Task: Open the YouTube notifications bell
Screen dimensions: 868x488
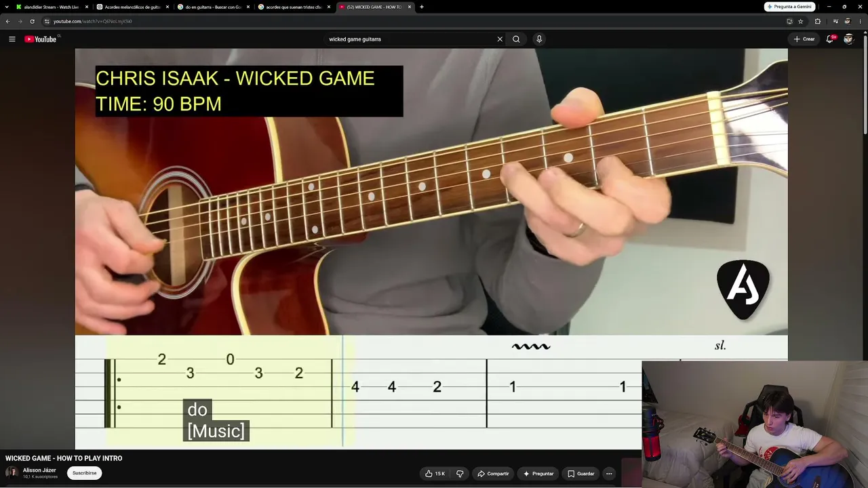Action: coord(830,39)
